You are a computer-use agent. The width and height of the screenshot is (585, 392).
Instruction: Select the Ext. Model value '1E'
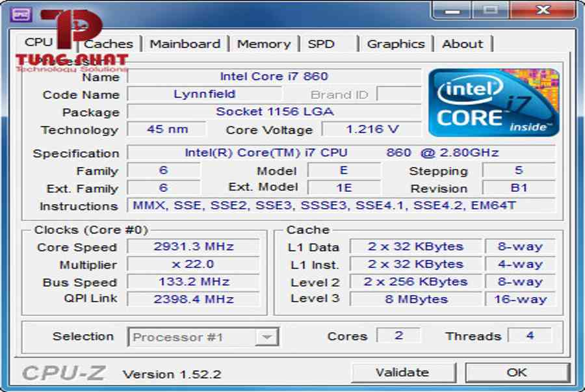(x=344, y=188)
